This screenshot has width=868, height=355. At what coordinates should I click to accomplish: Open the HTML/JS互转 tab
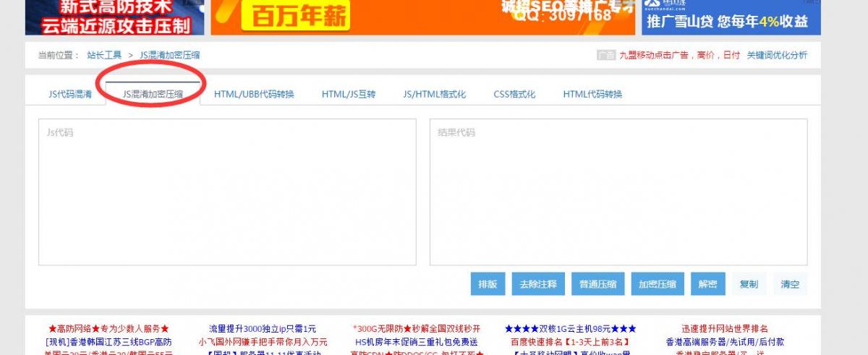pos(349,94)
